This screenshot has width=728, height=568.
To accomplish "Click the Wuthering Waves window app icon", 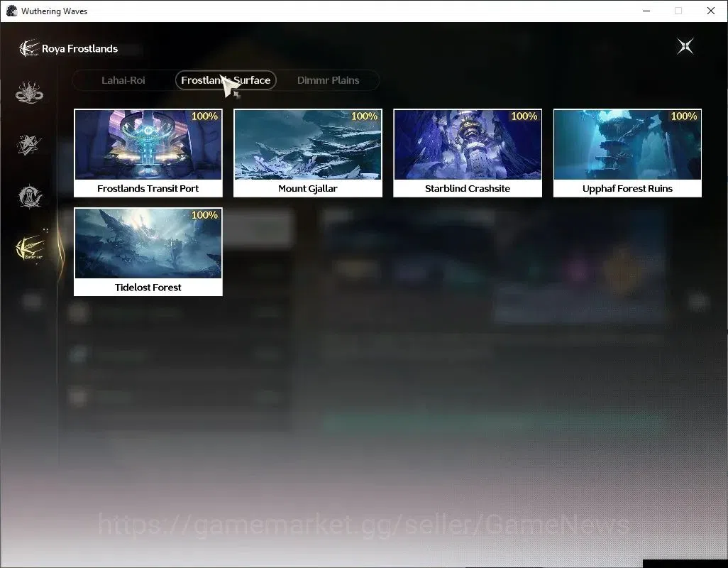I will click(x=11, y=11).
